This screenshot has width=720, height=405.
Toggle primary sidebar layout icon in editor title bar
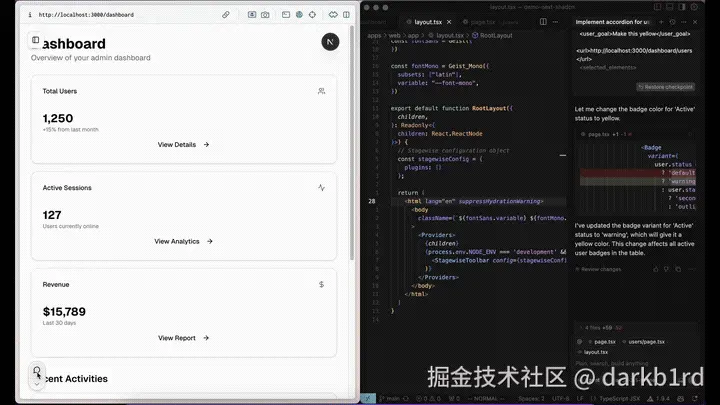pos(658,7)
